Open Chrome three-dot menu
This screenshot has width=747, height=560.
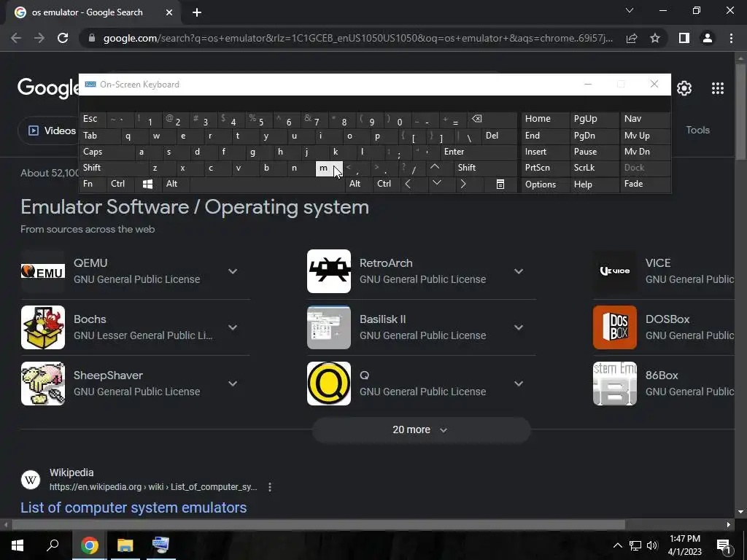pyautogui.click(x=731, y=38)
